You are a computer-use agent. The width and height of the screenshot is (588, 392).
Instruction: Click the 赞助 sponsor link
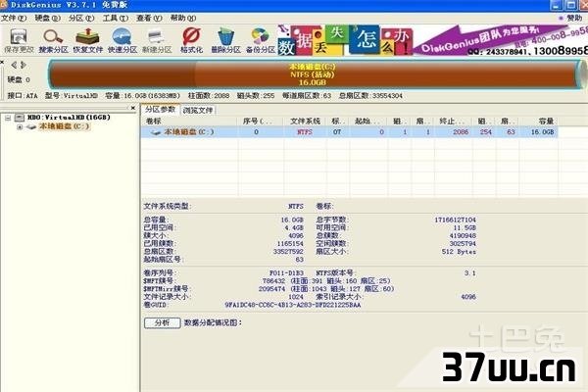(573, 18)
